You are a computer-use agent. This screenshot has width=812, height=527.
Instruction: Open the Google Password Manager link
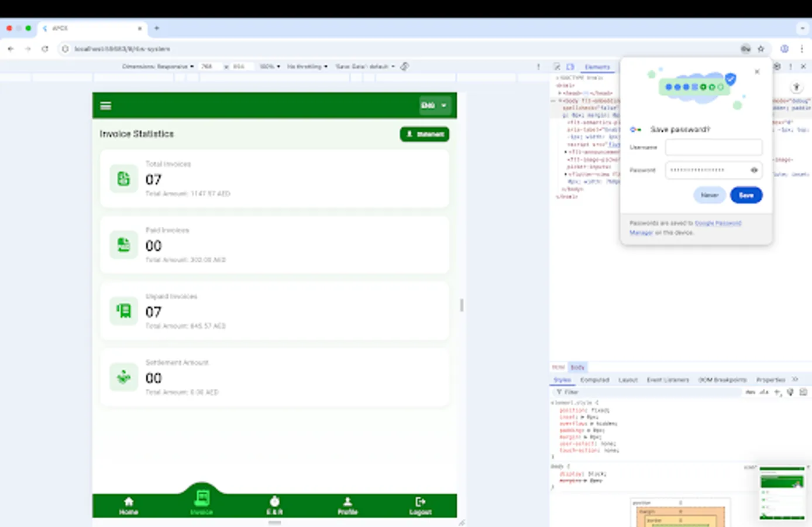[x=718, y=223]
